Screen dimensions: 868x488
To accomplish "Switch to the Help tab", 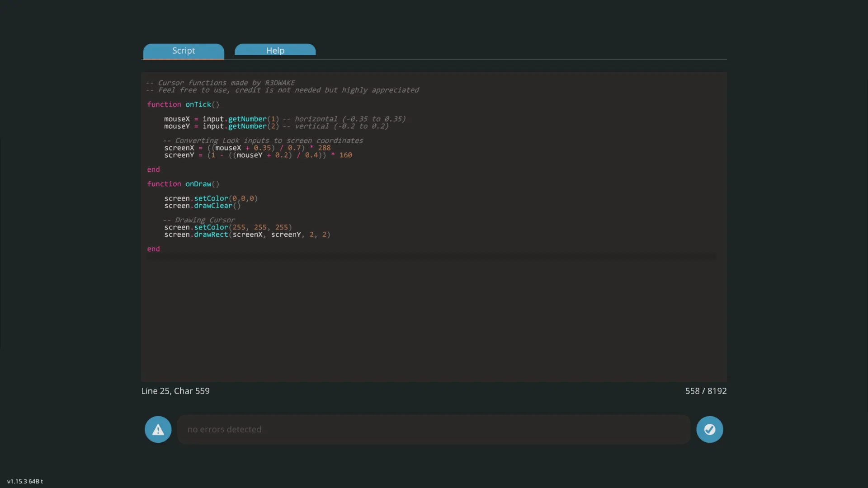I will pyautogui.click(x=275, y=50).
